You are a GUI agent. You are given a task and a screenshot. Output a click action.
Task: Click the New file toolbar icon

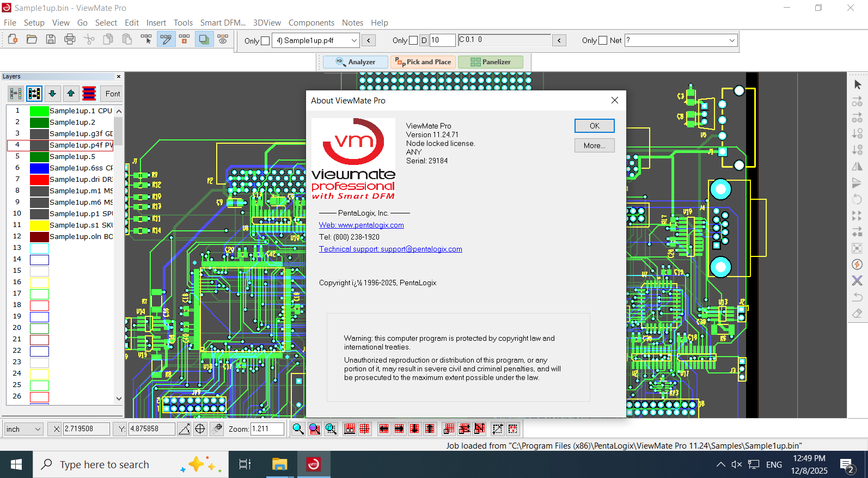(x=13, y=39)
